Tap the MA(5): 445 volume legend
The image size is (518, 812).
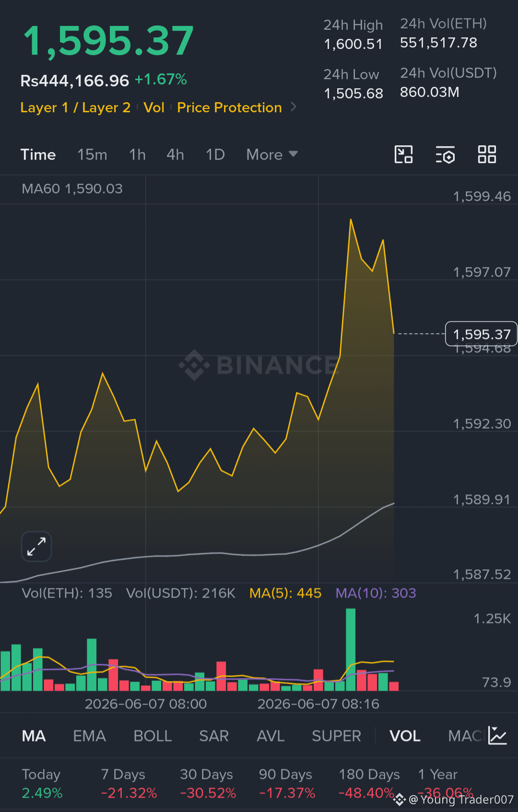click(x=285, y=593)
